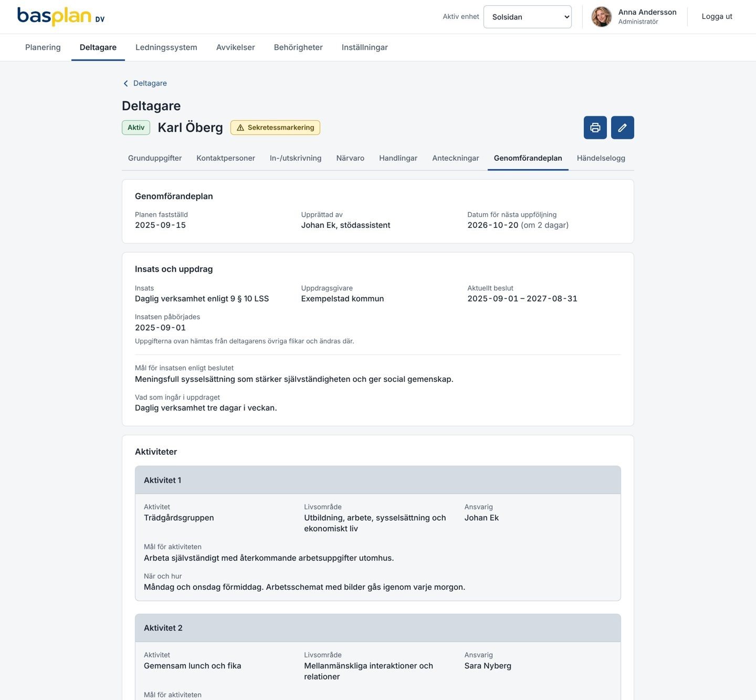The height and width of the screenshot is (700, 756).
Task: Open the Planering menu
Action: pyautogui.click(x=43, y=47)
